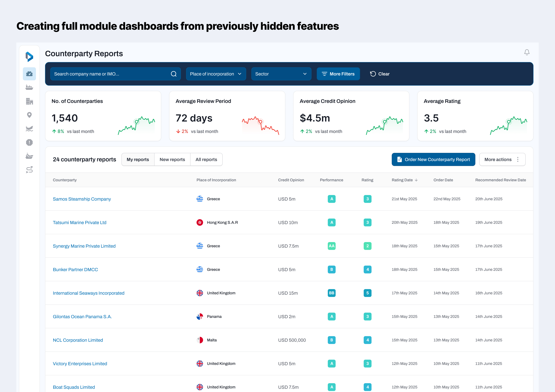Open the octagon alert warnings sidebar icon
555x392 pixels.
point(29,142)
